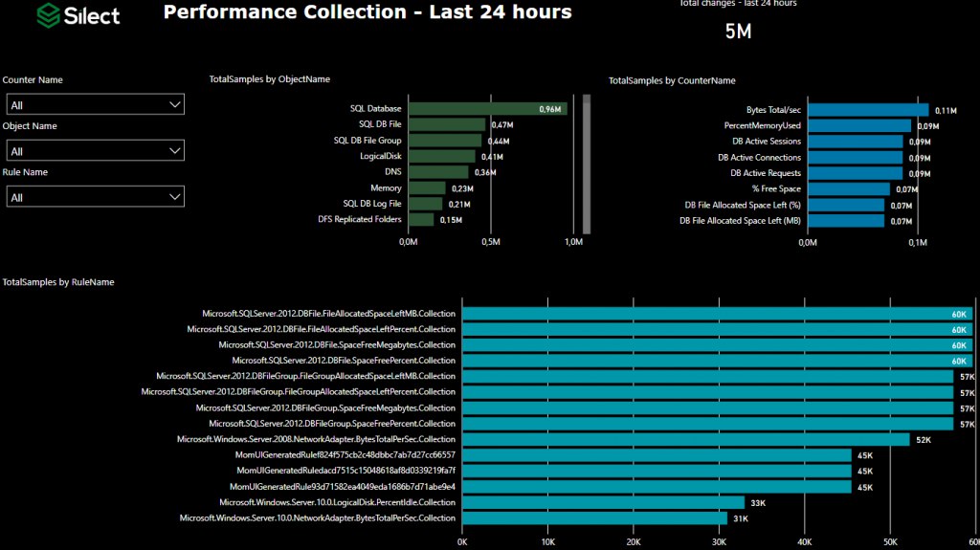Click the TotalSamples by ObjectName title

[269, 79]
